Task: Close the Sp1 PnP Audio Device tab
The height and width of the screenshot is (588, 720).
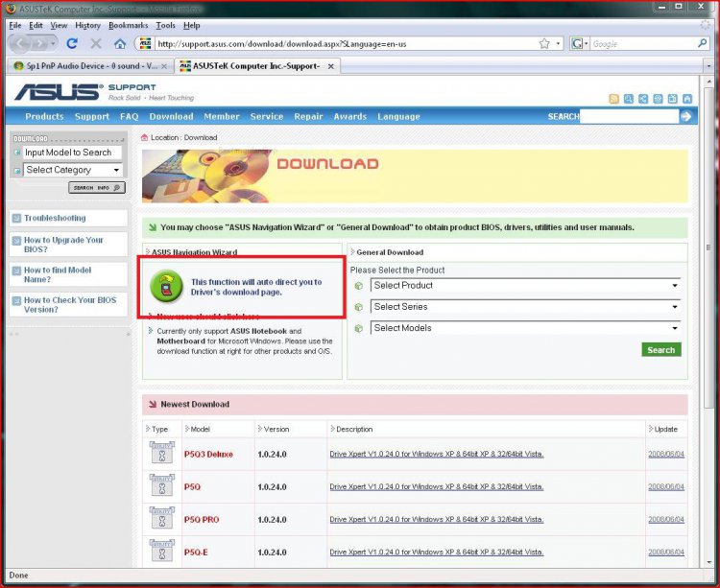Action: point(164,66)
